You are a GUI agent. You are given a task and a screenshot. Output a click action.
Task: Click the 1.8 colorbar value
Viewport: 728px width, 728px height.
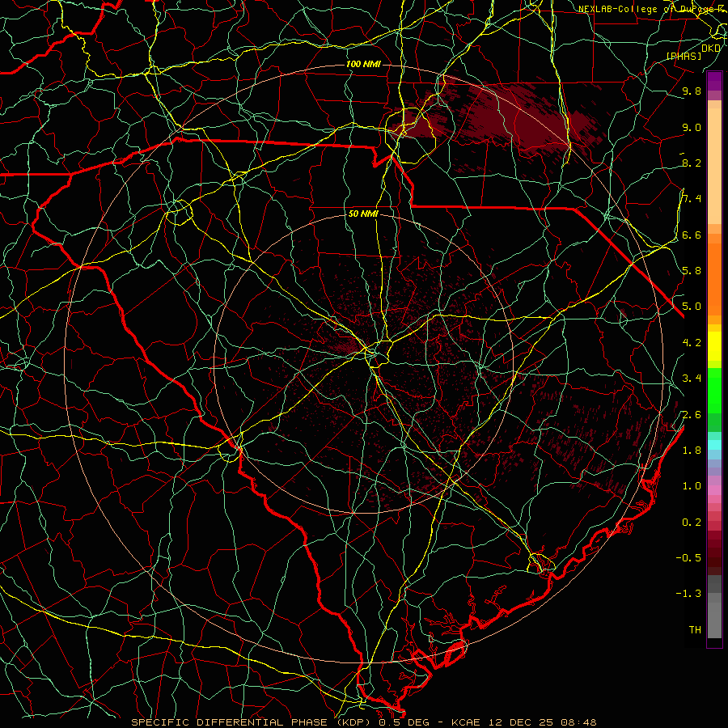[692, 451]
